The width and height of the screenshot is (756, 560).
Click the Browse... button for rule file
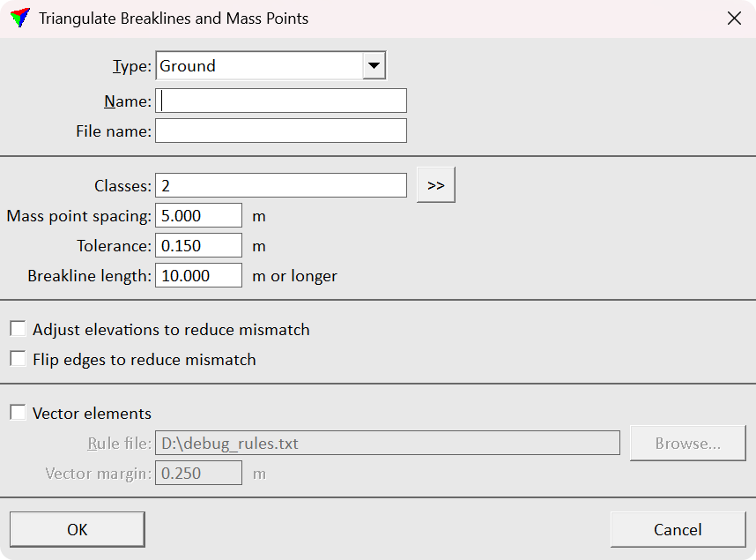pyautogui.click(x=687, y=444)
